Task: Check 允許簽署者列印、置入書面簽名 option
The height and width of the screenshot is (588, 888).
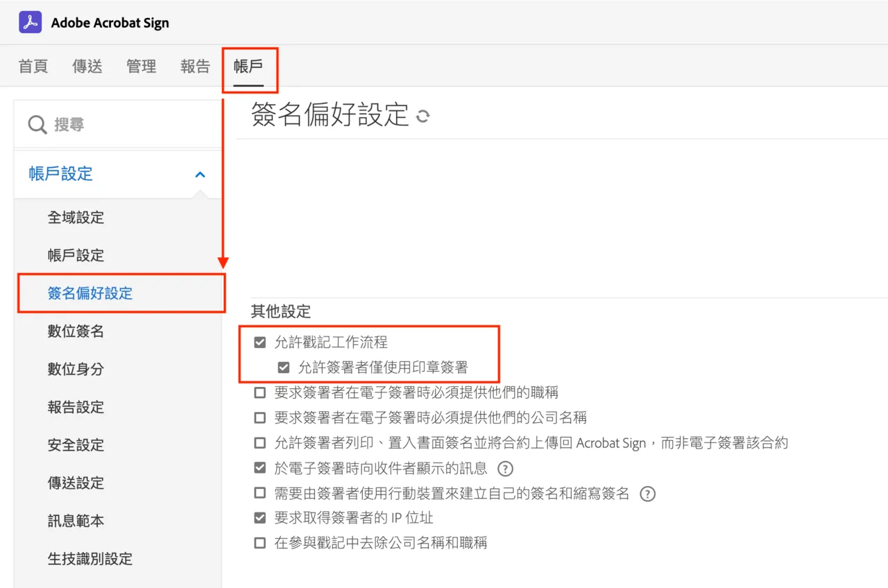Action: pos(260,442)
